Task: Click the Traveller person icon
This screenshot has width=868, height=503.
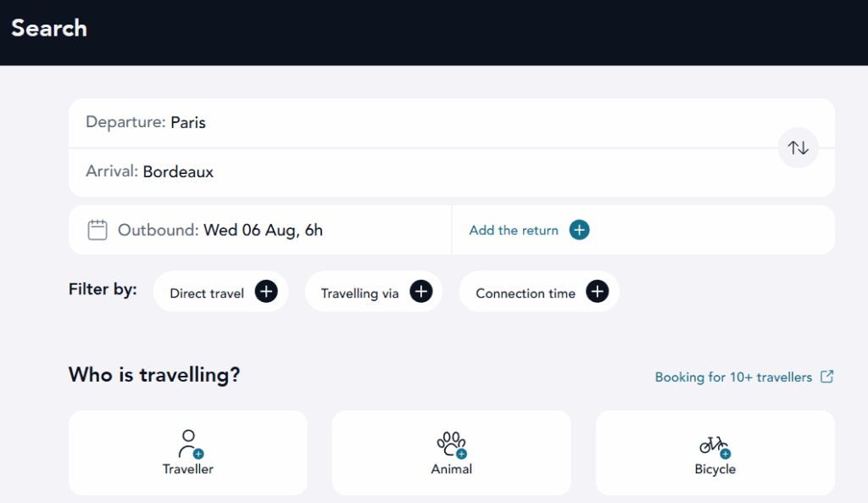Action: (x=191, y=444)
